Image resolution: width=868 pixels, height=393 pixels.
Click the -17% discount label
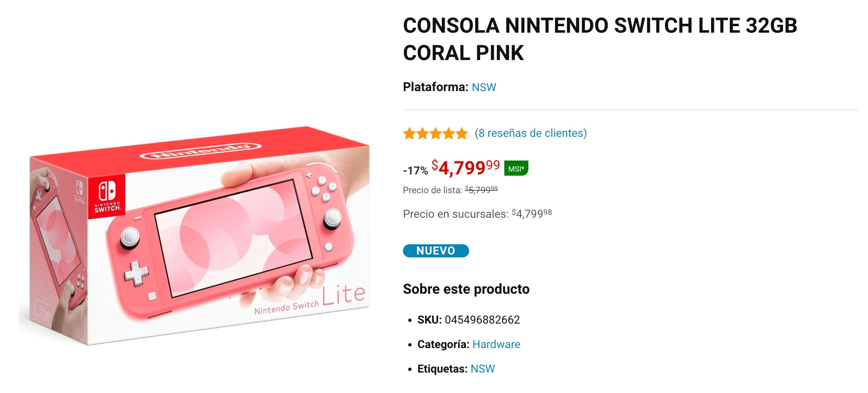pyautogui.click(x=415, y=170)
